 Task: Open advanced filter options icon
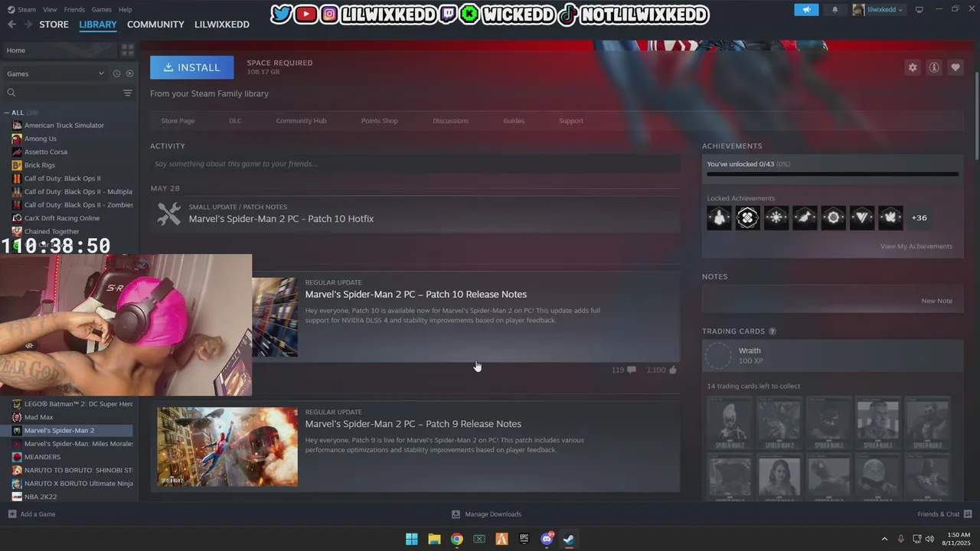click(128, 93)
